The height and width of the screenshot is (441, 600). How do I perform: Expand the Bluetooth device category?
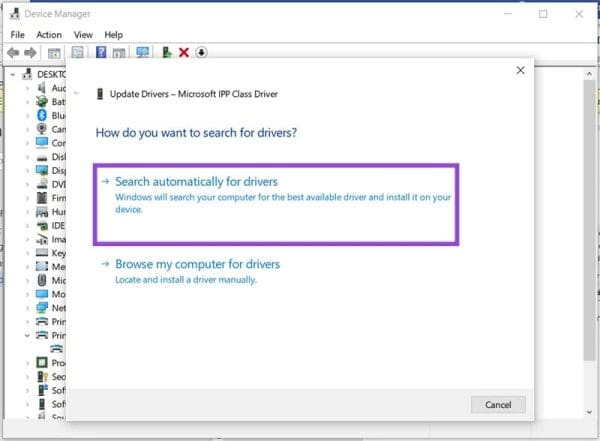pos(27,115)
